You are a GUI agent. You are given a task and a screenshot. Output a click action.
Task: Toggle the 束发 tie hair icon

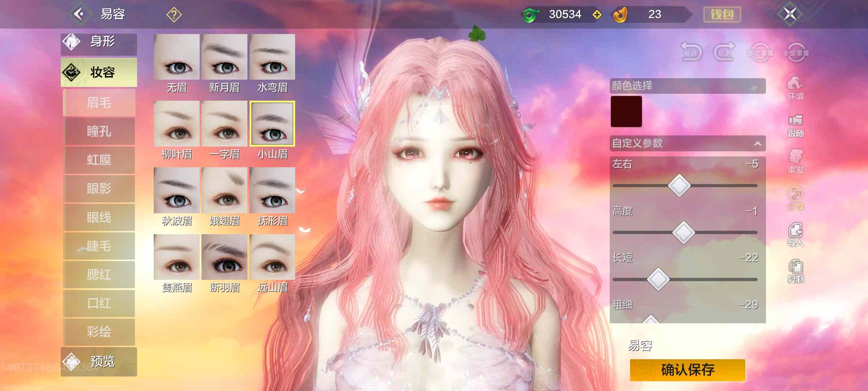coord(796,161)
